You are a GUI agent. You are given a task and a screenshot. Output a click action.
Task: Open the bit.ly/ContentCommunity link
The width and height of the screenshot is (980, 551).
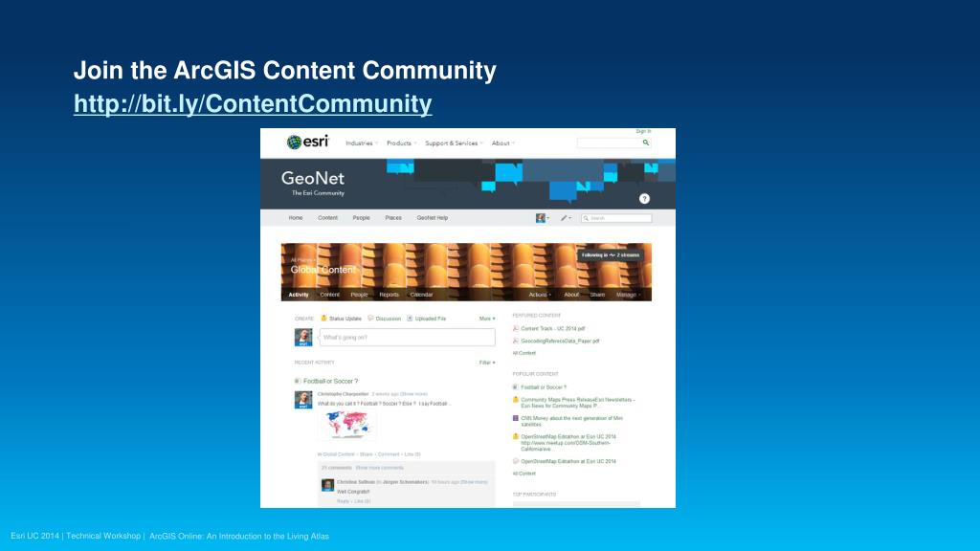(x=253, y=103)
